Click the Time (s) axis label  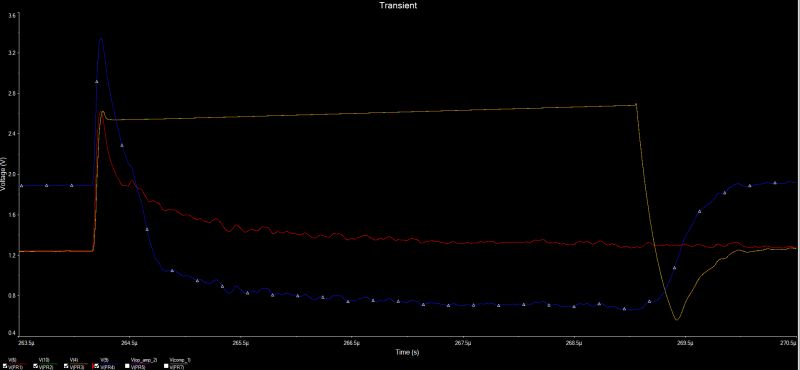407,352
